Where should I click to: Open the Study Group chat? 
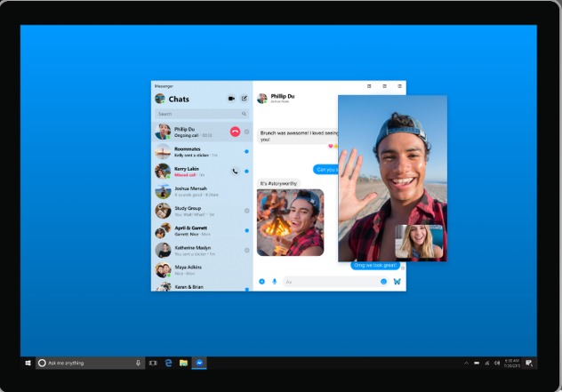point(202,211)
